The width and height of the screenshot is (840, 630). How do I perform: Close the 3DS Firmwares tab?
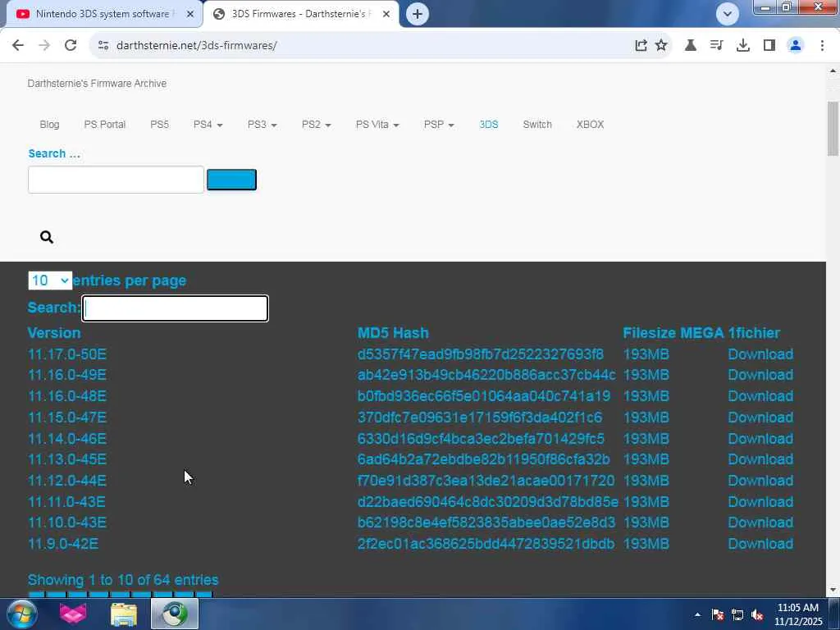[386, 14]
